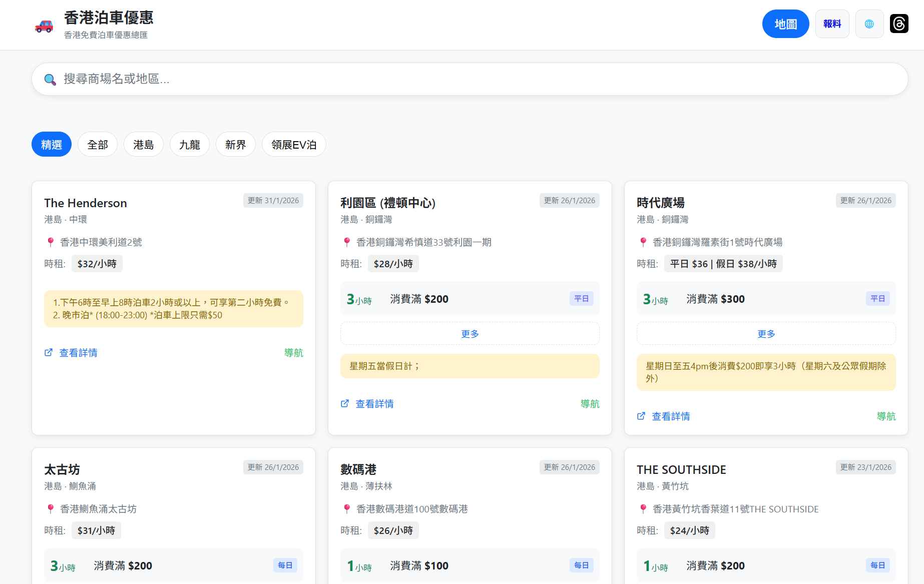Click the globe language icon
Image resolution: width=924 pixels, height=584 pixels.
(x=869, y=24)
